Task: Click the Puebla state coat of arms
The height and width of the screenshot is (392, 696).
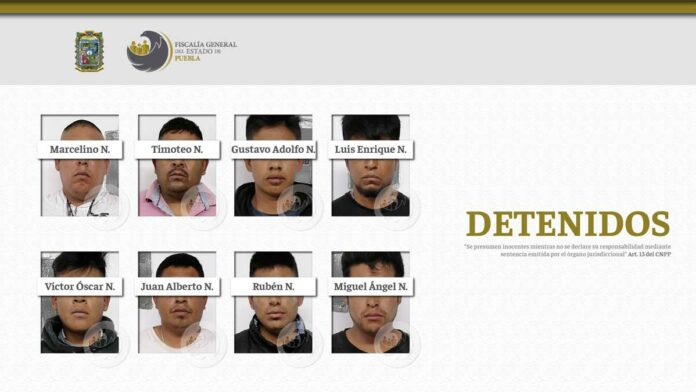Action: coord(89,51)
